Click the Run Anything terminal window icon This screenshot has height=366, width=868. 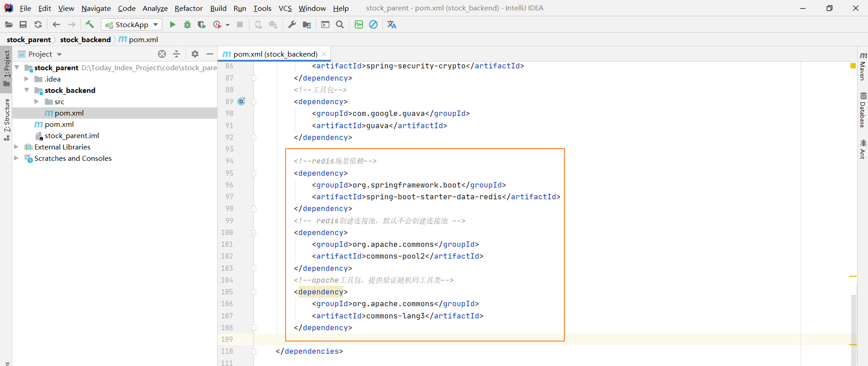tap(325, 24)
